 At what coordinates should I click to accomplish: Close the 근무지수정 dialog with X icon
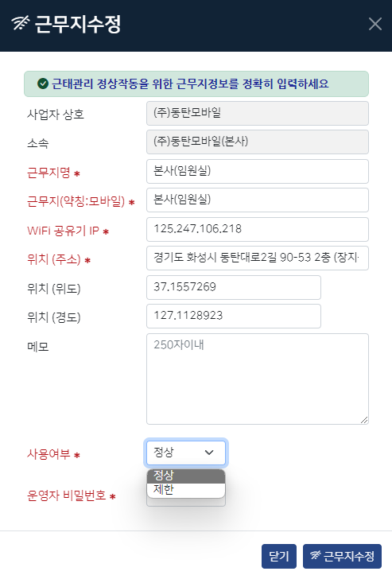375,24
